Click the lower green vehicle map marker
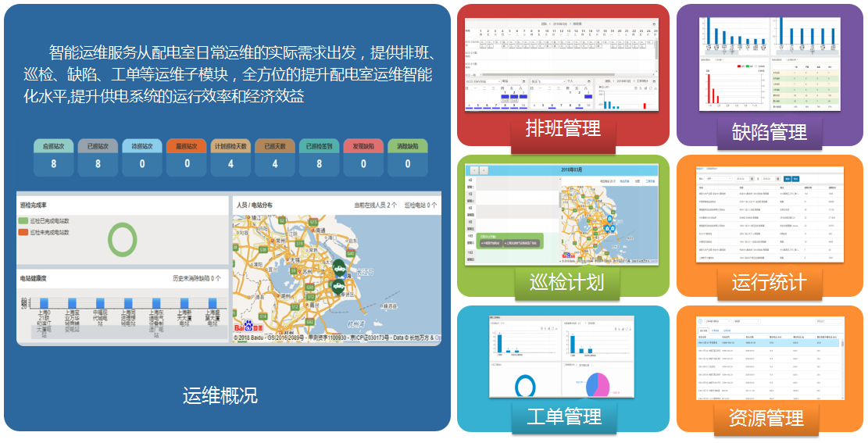The height and width of the screenshot is (443, 868). (x=338, y=288)
